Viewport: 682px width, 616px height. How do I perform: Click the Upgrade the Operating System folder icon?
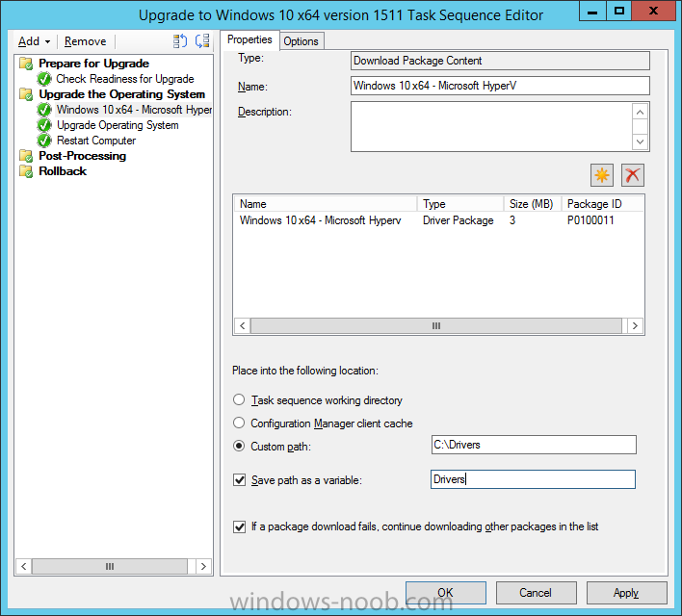[27, 94]
